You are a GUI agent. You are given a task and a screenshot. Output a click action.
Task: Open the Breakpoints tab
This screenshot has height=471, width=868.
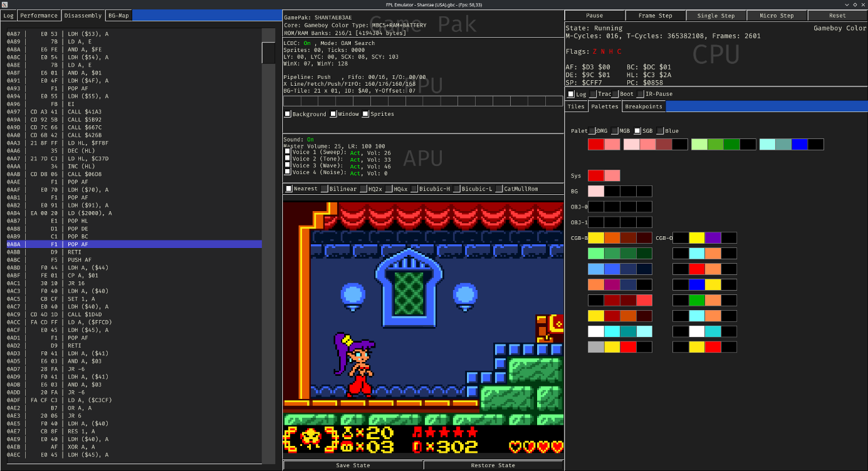(x=644, y=106)
